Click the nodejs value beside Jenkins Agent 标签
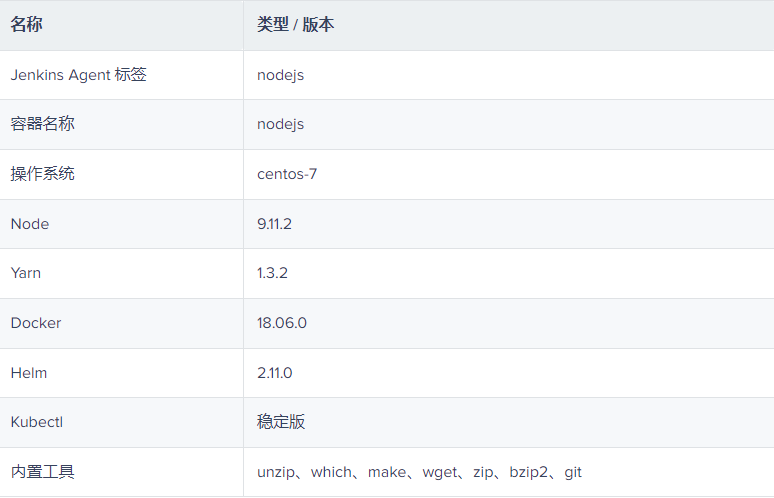774x498 pixels. (x=280, y=75)
